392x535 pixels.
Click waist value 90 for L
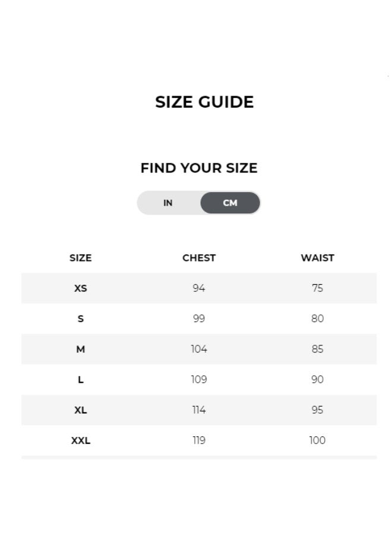pos(318,379)
